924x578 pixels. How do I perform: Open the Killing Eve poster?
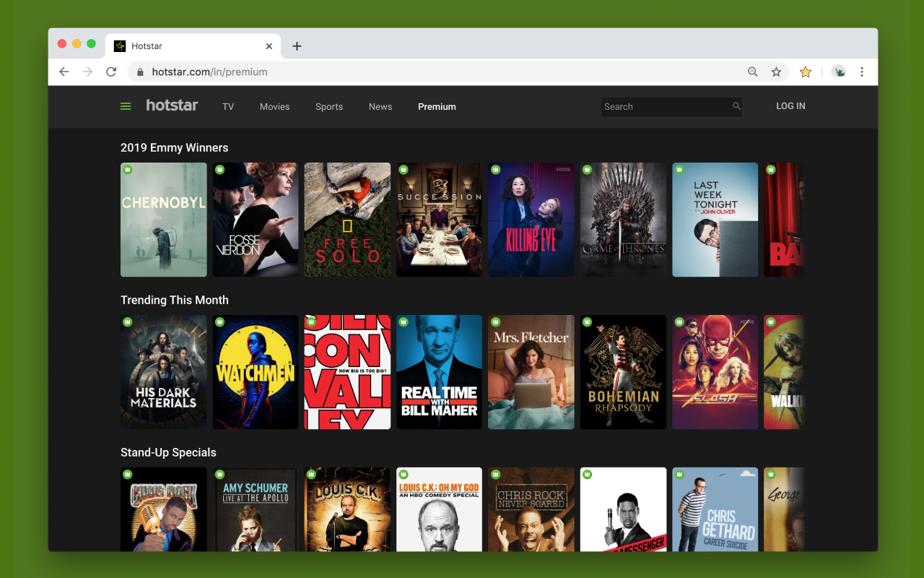[x=531, y=220]
